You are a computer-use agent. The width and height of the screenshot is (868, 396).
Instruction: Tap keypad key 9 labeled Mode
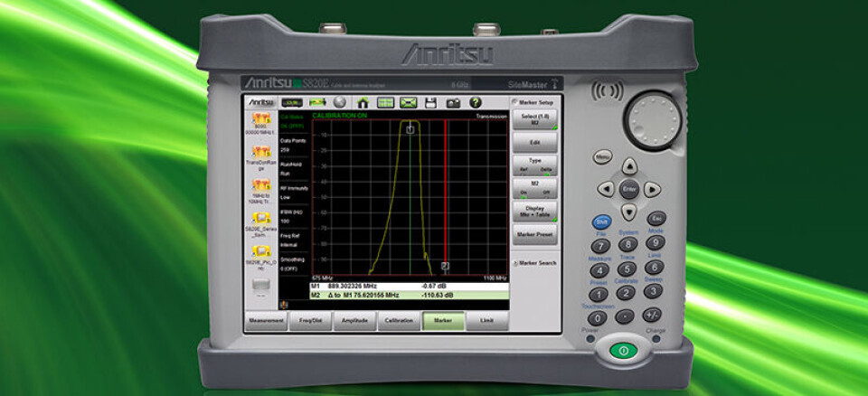[655, 242]
